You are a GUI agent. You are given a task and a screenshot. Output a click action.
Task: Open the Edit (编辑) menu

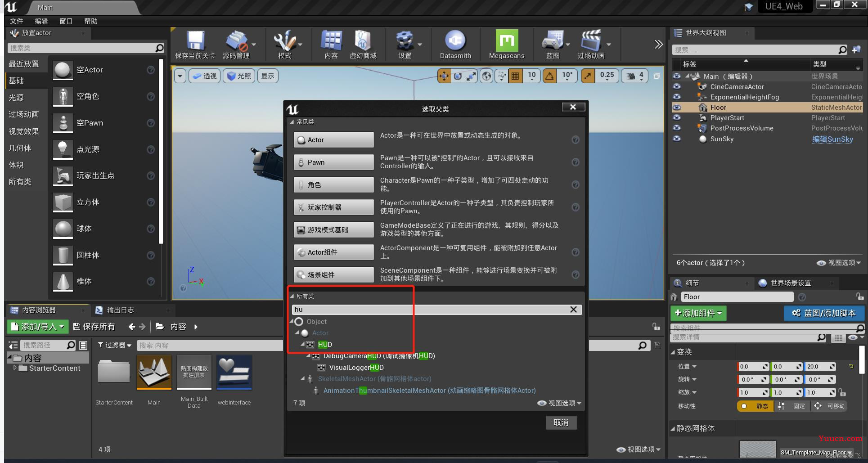tap(41, 21)
